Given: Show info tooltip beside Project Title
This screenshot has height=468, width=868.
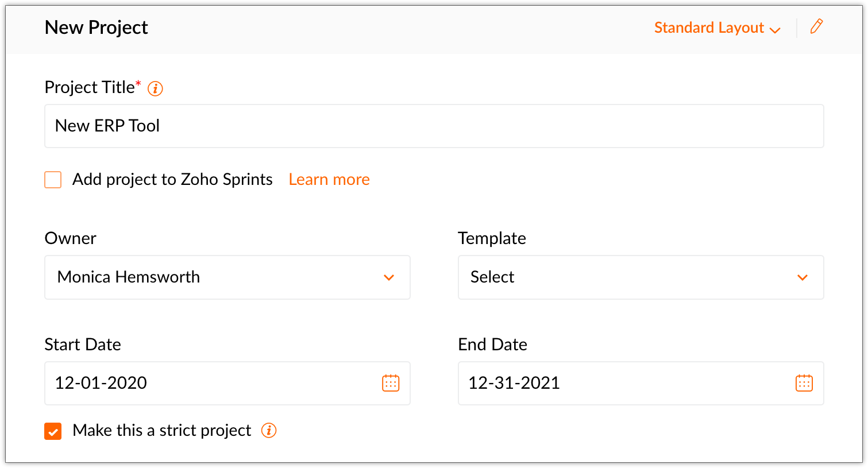Looking at the screenshot, I should pyautogui.click(x=155, y=88).
